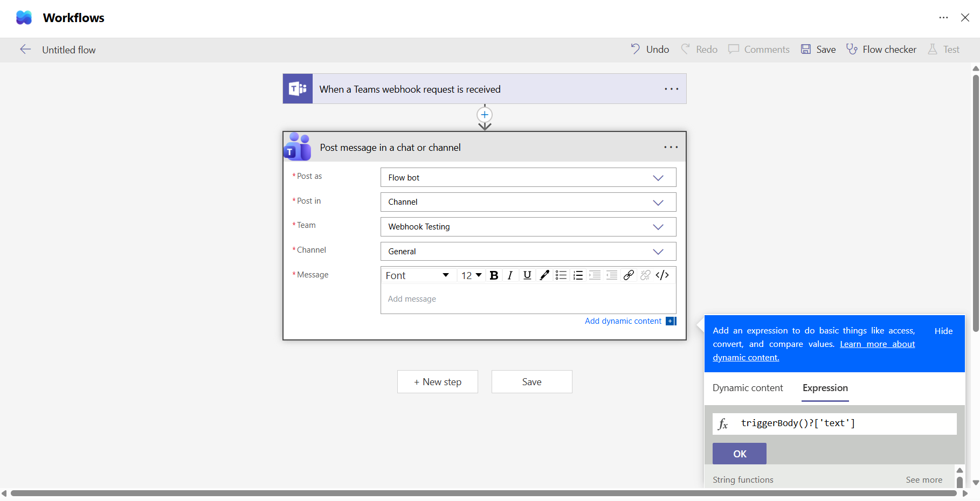Click See more for String functions
Screen dimensions: 980x501
924,480
